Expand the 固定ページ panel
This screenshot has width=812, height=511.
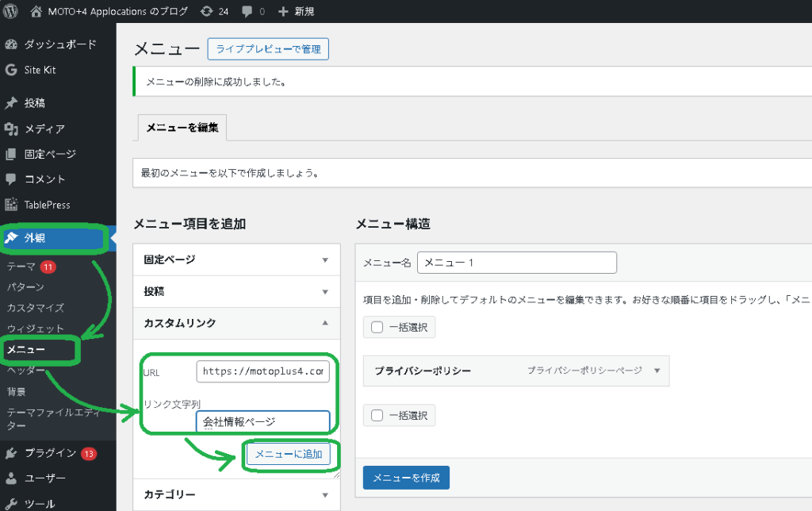(324, 259)
